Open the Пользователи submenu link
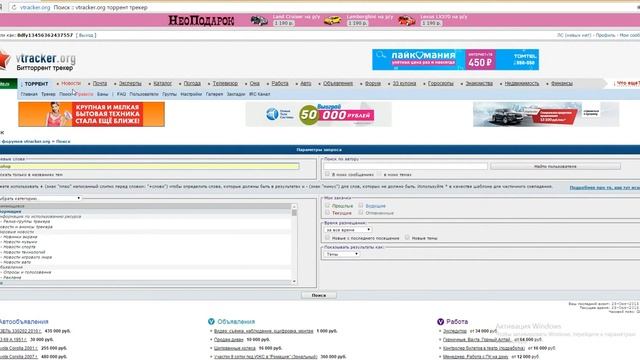This screenshot has height=360, width=640. [x=144, y=94]
